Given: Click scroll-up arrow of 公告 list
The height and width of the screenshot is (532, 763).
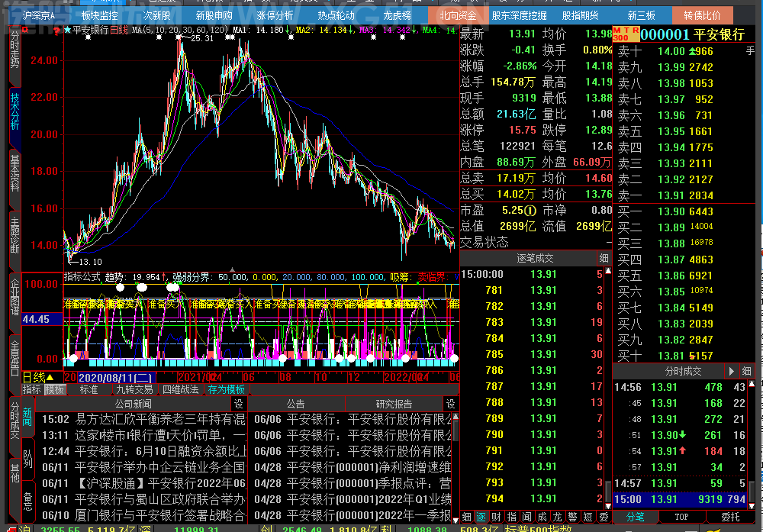Looking at the screenshot, I should pyautogui.click(x=456, y=417).
